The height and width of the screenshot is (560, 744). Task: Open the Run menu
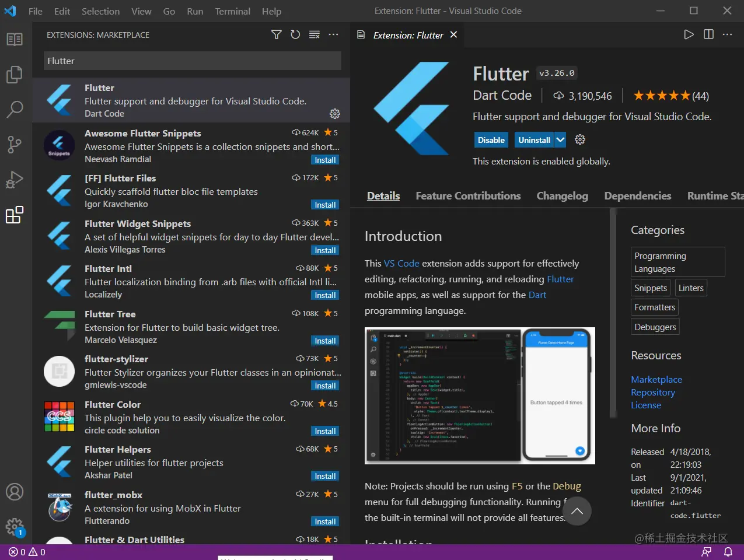[x=195, y=11]
